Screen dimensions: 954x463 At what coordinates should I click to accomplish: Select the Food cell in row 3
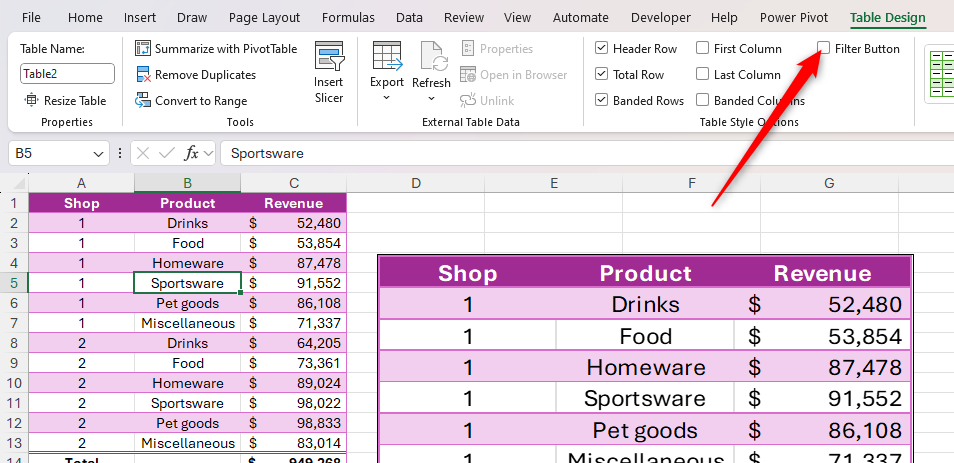pyautogui.click(x=187, y=243)
